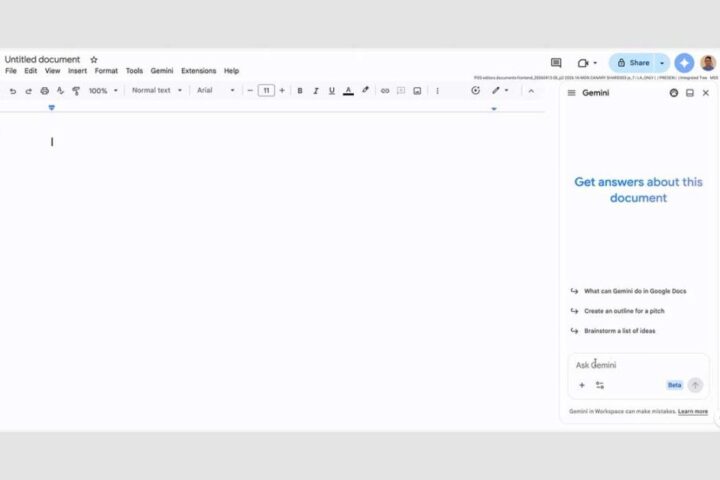
Task: Open the Extensions menu
Action: pyautogui.click(x=198, y=71)
